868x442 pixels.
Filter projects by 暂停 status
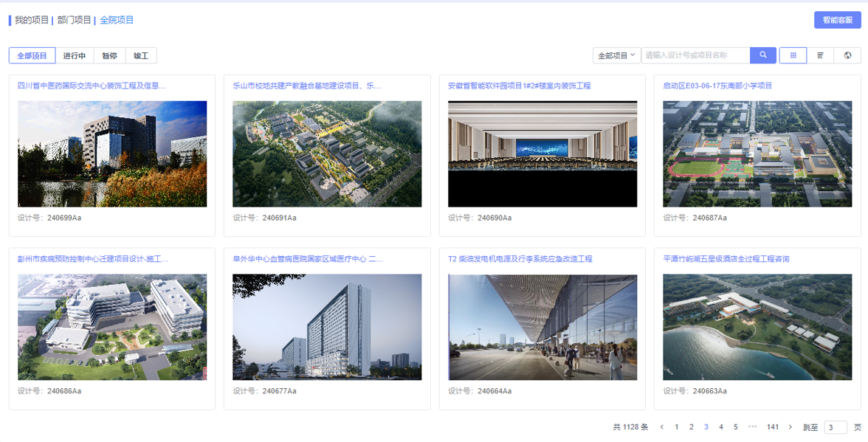tap(109, 56)
